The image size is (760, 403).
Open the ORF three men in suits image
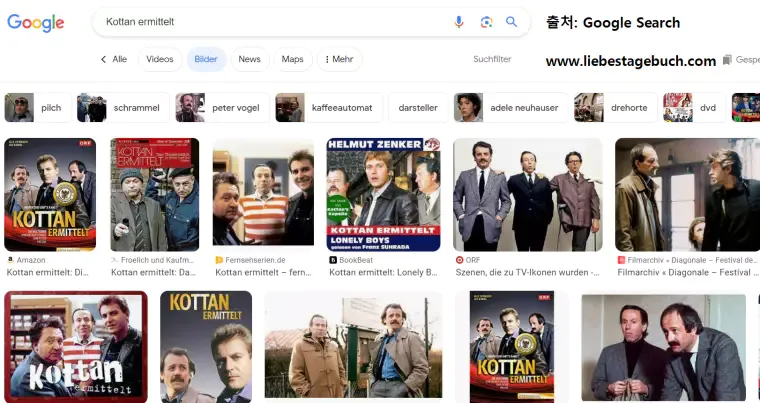(x=528, y=194)
